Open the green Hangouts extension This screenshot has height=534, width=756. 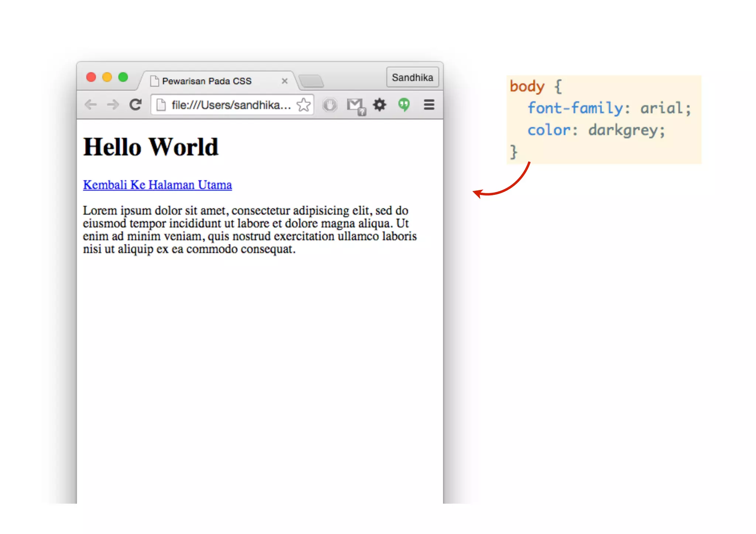tap(404, 105)
